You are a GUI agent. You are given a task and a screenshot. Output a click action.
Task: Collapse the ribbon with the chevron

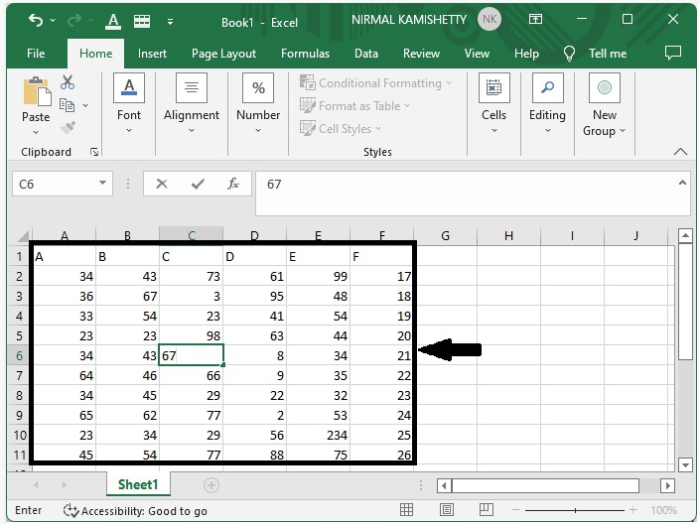[680, 152]
